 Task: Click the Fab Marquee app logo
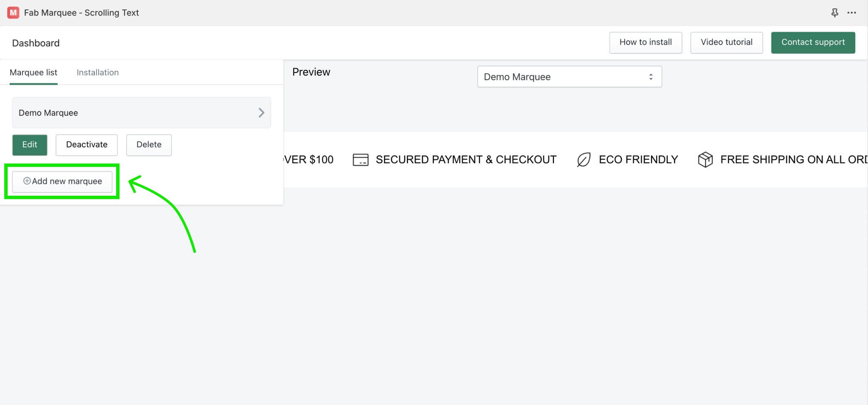[13, 12]
